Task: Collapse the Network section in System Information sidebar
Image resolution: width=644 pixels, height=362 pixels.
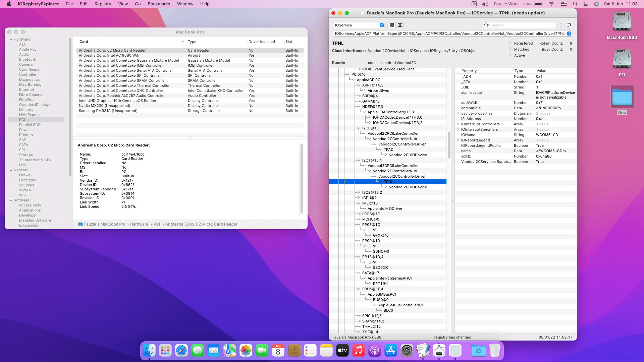Action: click(11, 170)
